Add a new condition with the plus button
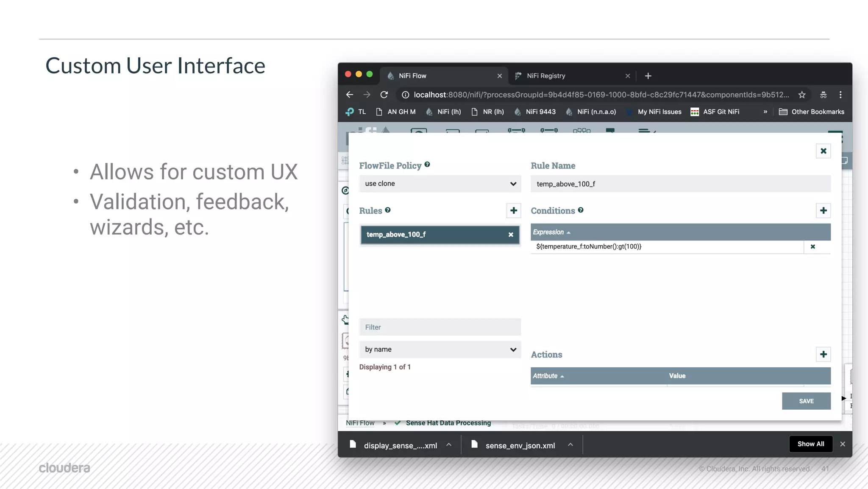The height and width of the screenshot is (489, 868). tap(823, 210)
